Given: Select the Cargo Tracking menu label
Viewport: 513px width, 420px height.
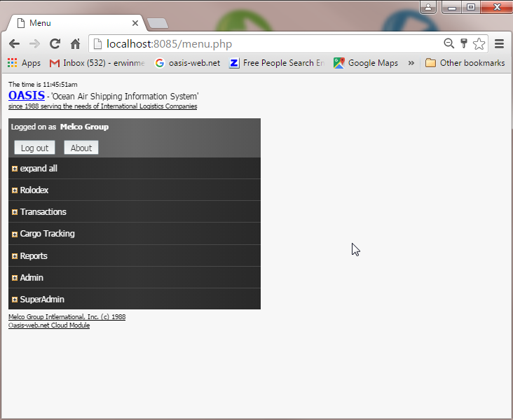Looking at the screenshot, I should (48, 234).
